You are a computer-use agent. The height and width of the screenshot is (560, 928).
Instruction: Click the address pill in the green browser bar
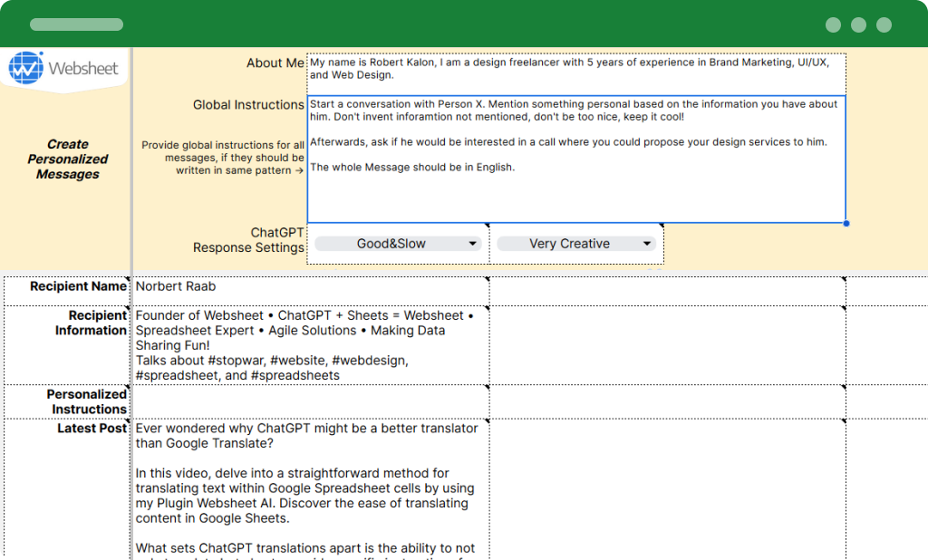pos(76,24)
